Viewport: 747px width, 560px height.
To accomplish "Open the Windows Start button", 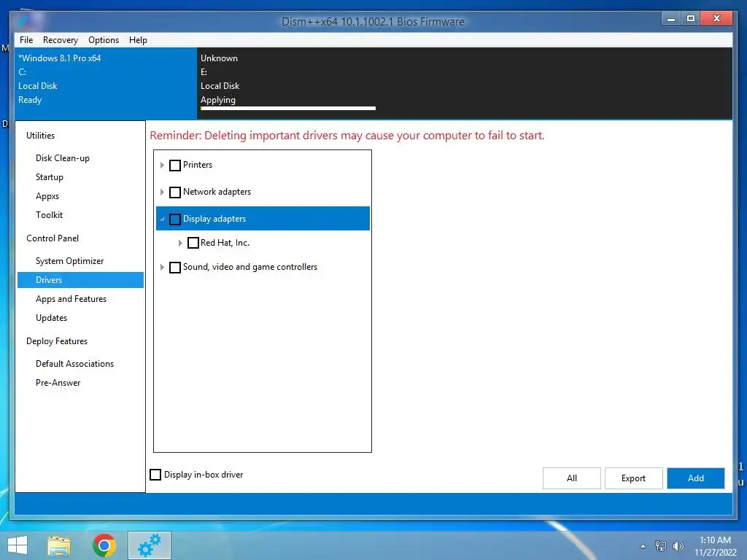I will click(18, 545).
